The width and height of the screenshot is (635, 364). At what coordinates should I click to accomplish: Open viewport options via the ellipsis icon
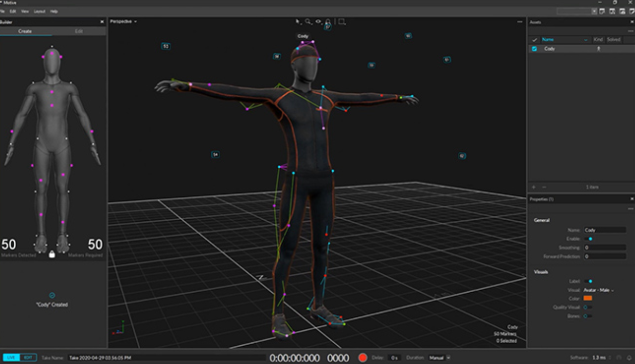pyautogui.click(x=520, y=21)
